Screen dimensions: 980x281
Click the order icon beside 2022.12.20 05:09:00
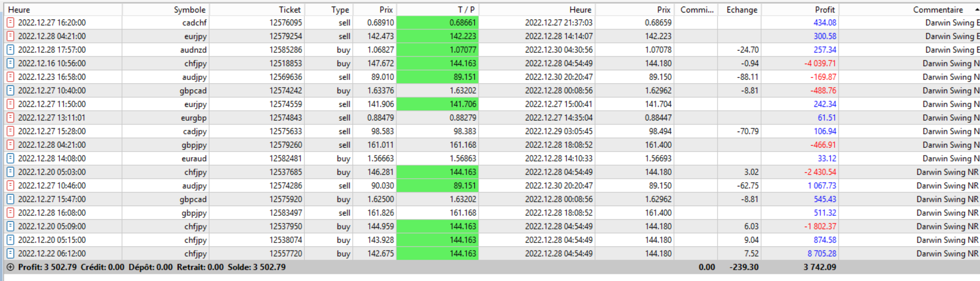10,227
